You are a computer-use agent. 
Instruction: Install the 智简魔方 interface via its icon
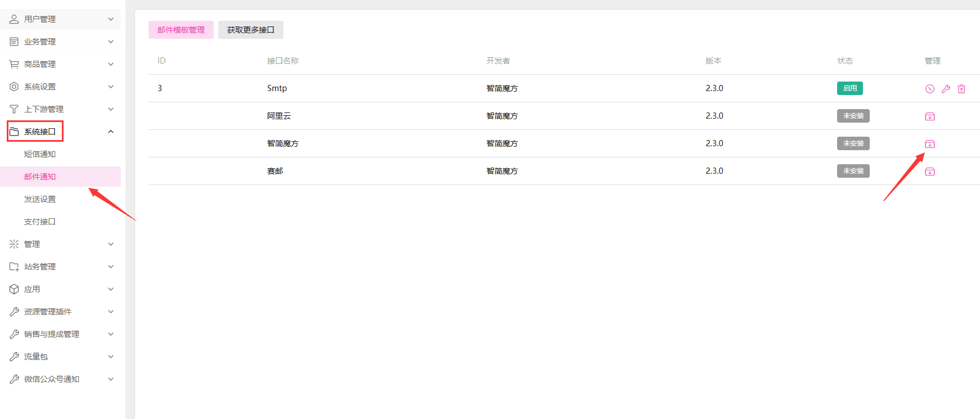(930, 144)
